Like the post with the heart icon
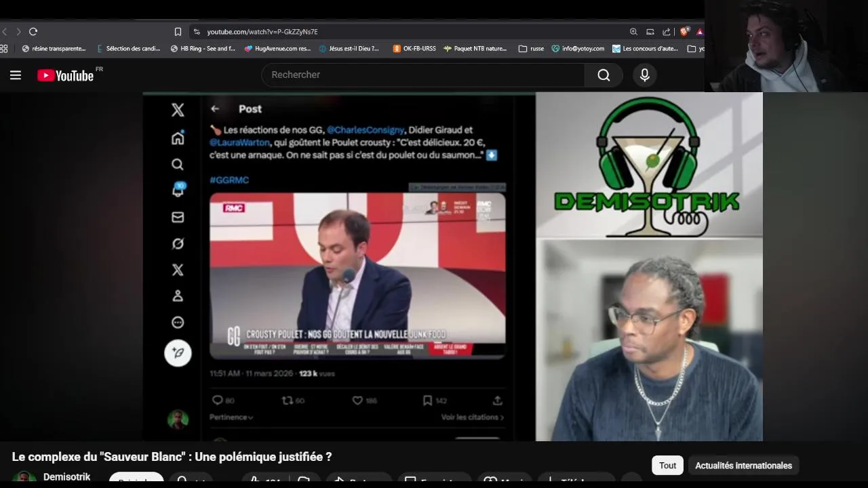The image size is (868, 488). [x=357, y=401]
